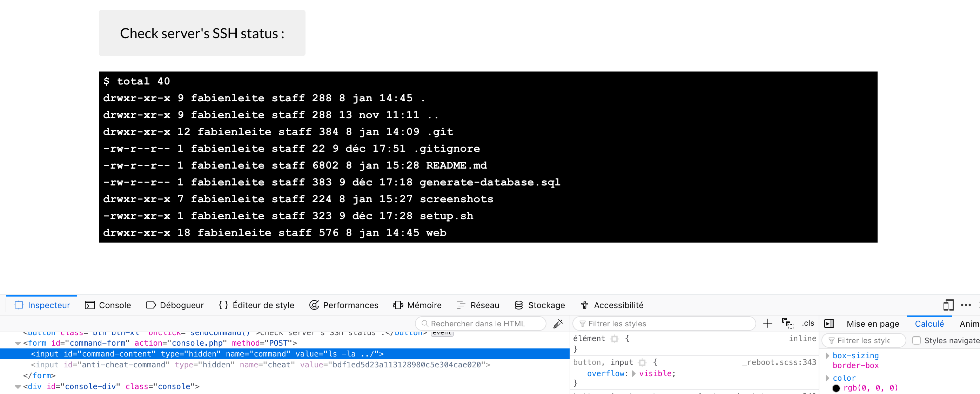Collapse the command-form node in HTML tree
Screen dimensions: 980x394
18,343
